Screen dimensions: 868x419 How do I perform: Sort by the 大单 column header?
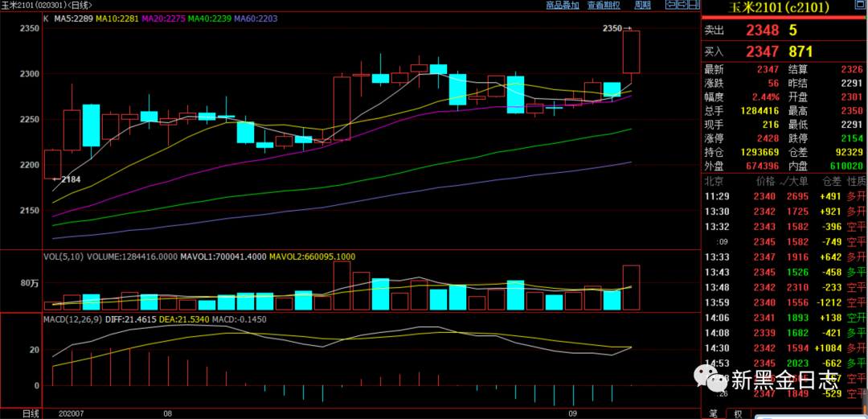point(800,181)
